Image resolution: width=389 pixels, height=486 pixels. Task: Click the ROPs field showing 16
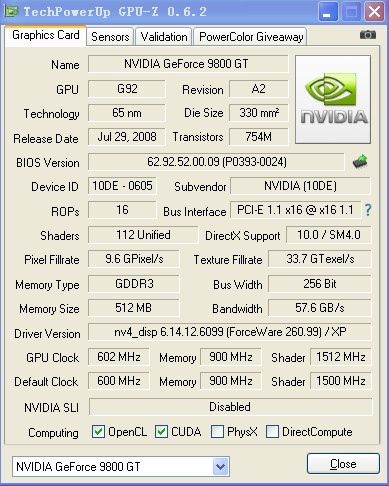point(122,210)
